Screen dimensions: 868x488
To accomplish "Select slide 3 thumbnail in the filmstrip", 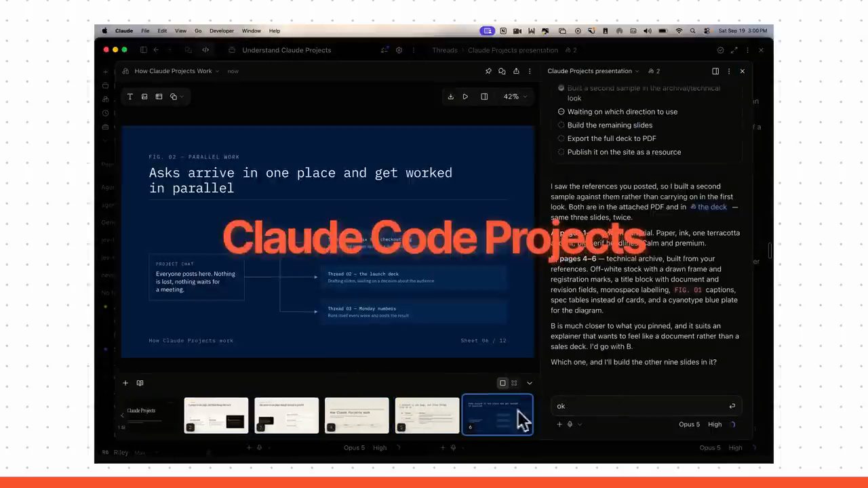I will [x=286, y=415].
